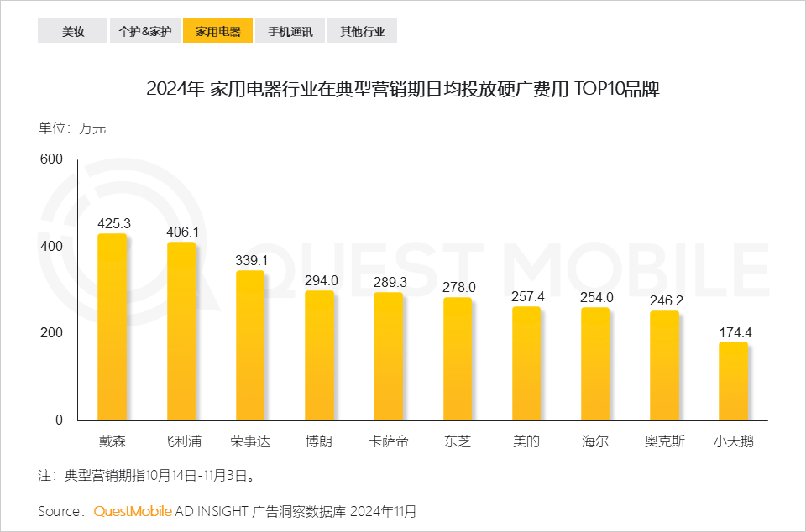
Task: Click the 海尔 axis label
Action: [595, 441]
